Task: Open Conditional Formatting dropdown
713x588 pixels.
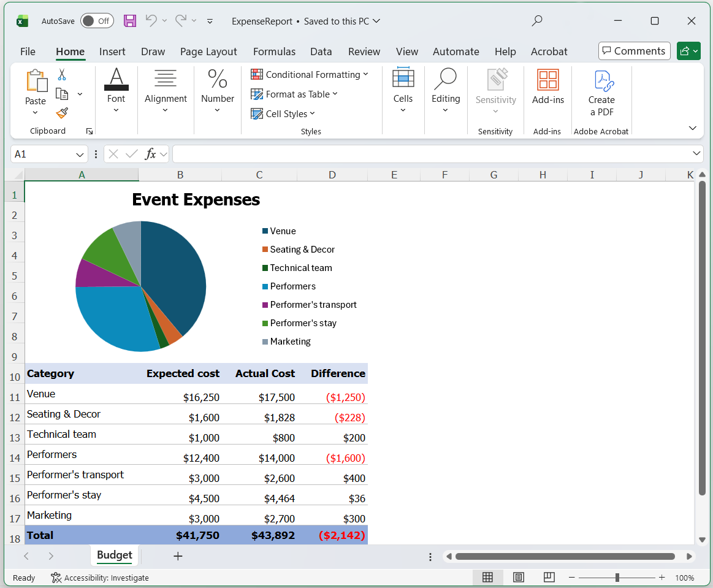Action: click(309, 74)
